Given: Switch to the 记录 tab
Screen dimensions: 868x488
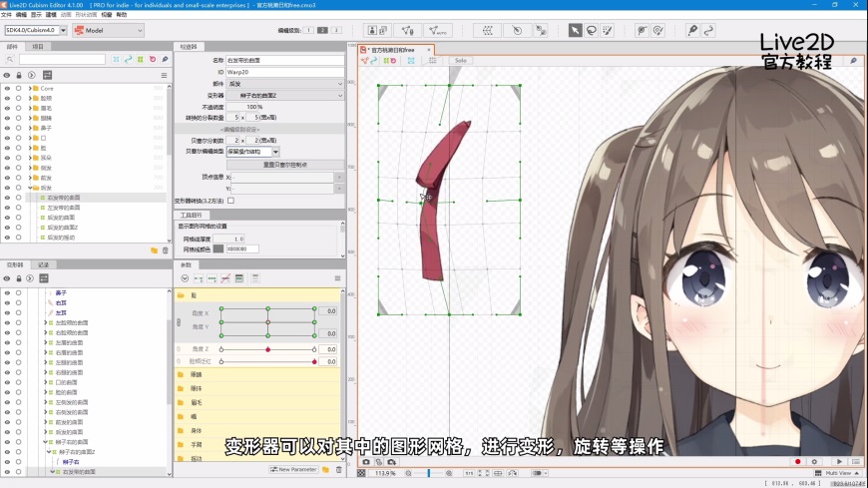Looking at the screenshot, I should (43, 264).
